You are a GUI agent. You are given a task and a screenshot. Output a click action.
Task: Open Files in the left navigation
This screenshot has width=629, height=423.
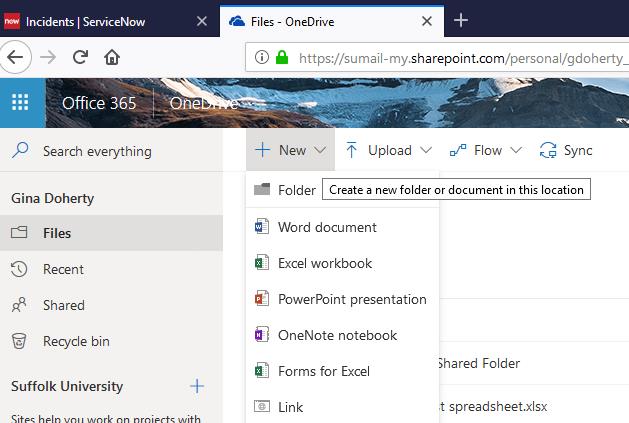[x=111, y=233]
